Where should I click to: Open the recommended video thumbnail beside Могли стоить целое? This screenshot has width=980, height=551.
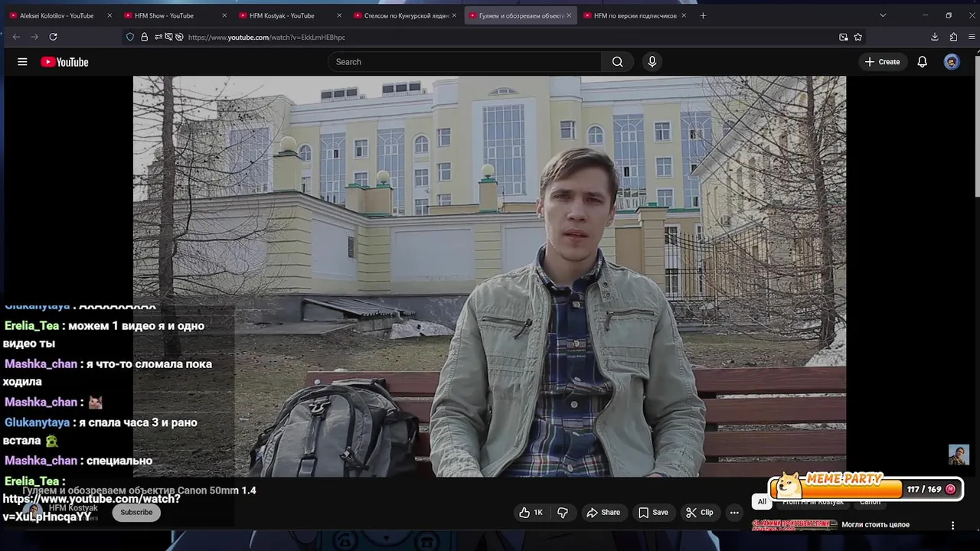point(793,525)
